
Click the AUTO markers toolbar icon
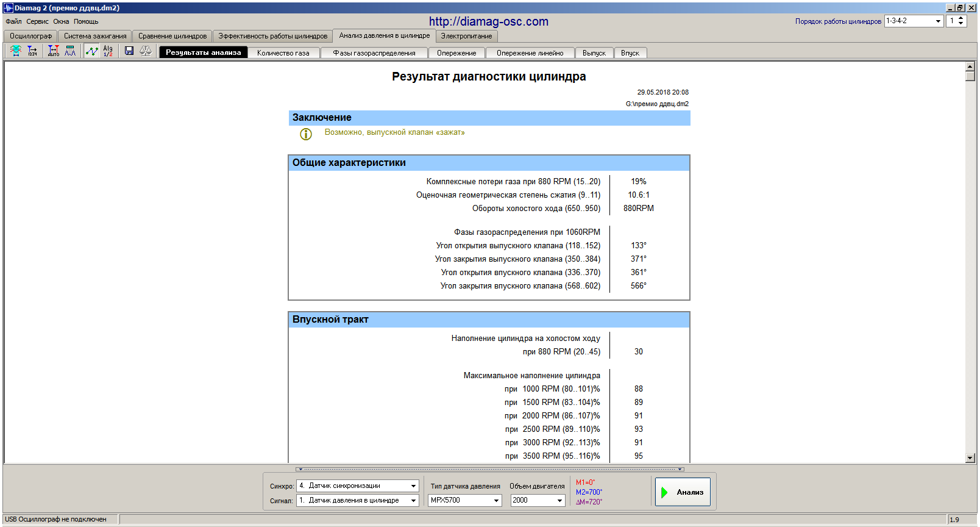[54, 51]
